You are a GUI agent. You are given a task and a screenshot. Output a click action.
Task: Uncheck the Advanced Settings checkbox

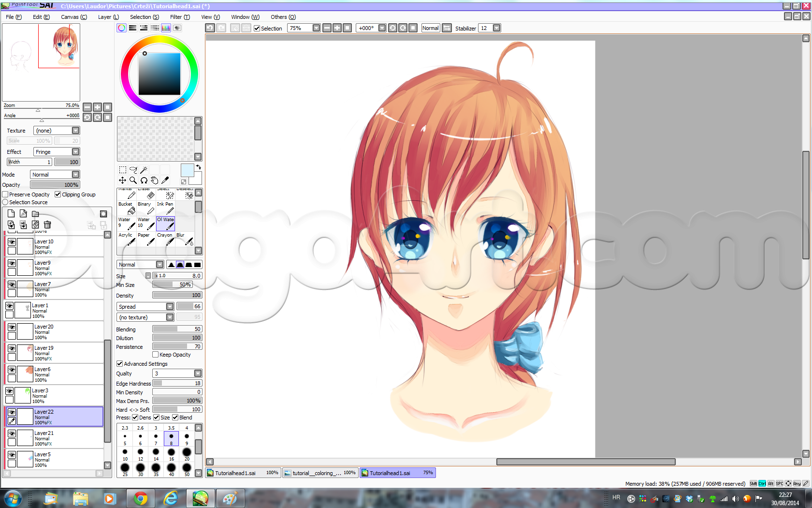[x=119, y=363]
